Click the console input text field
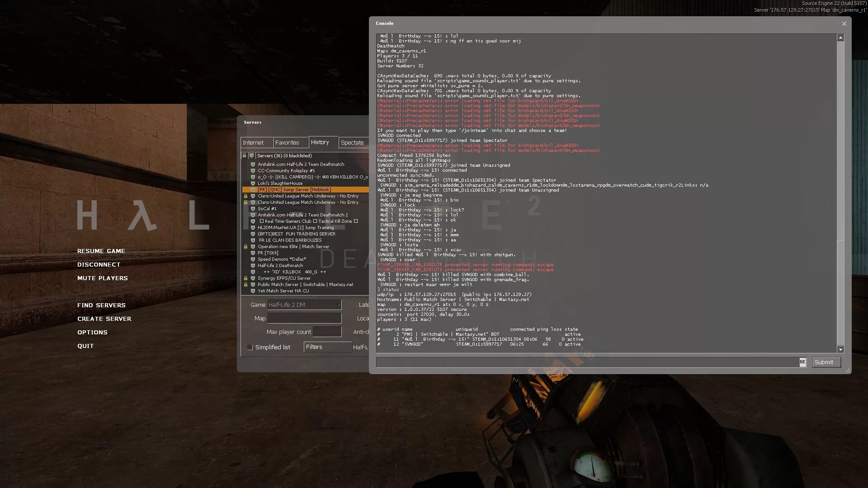868x488 pixels. [586, 361]
